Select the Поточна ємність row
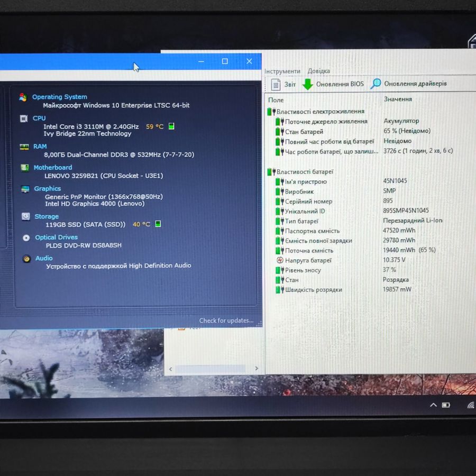 (x=355, y=250)
